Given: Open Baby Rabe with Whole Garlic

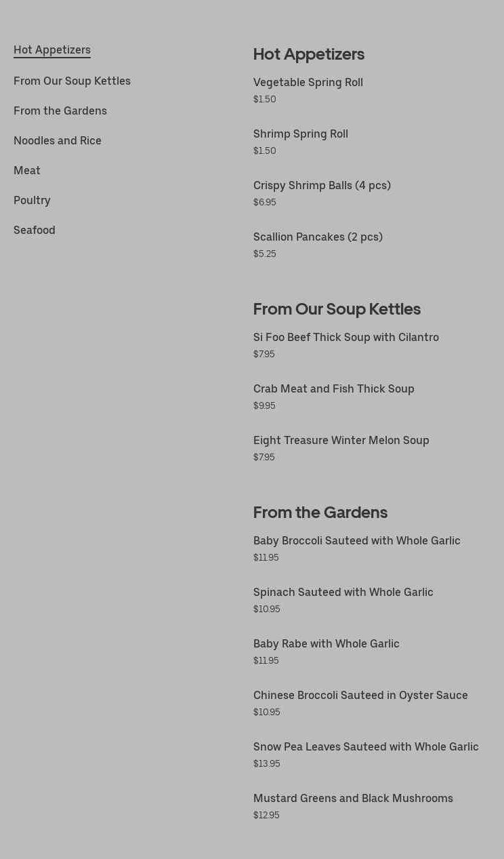Looking at the screenshot, I should point(327,643).
